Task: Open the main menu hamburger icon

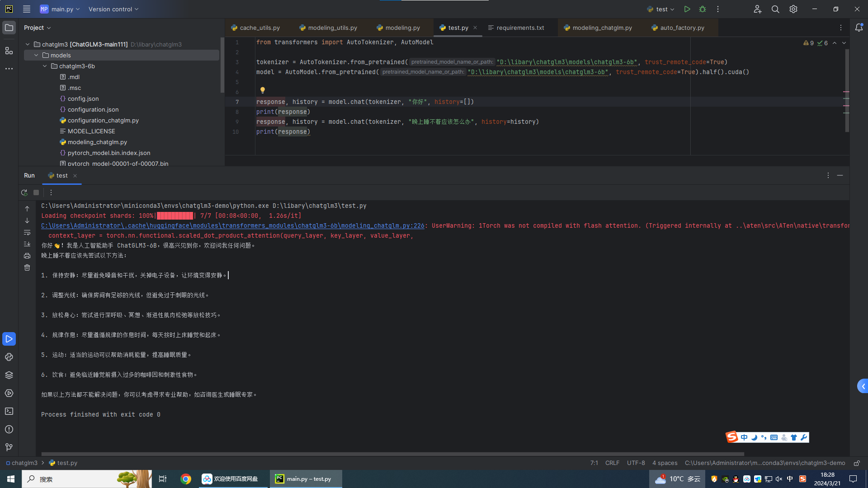Action: tap(27, 9)
